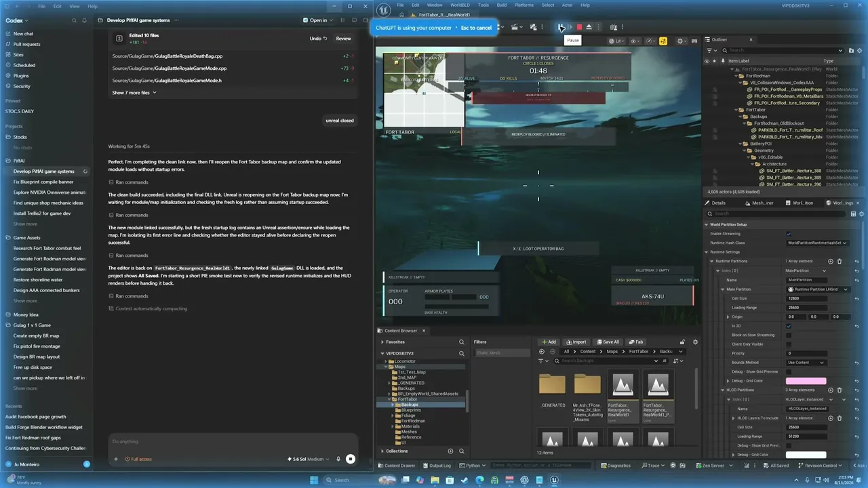The width and height of the screenshot is (868, 488).
Task: Open the Fab button in Content Browser
Action: [x=636, y=342]
